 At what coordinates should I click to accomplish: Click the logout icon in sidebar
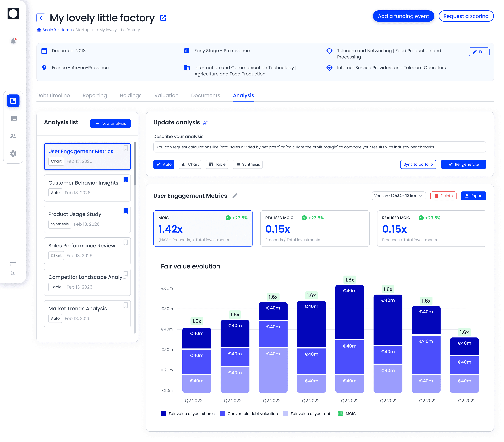[x=13, y=273]
